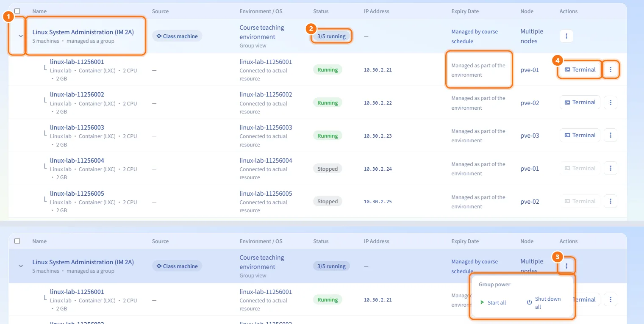The image size is (644, 324).
Task: Click node pve-01 in linux-lab-11256004 row
Action: (530, 169)
